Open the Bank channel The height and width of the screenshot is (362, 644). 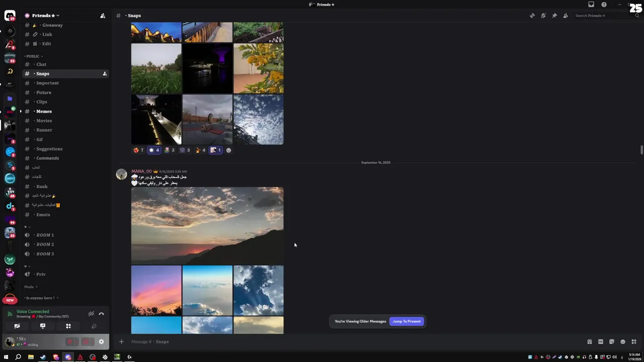65,187
